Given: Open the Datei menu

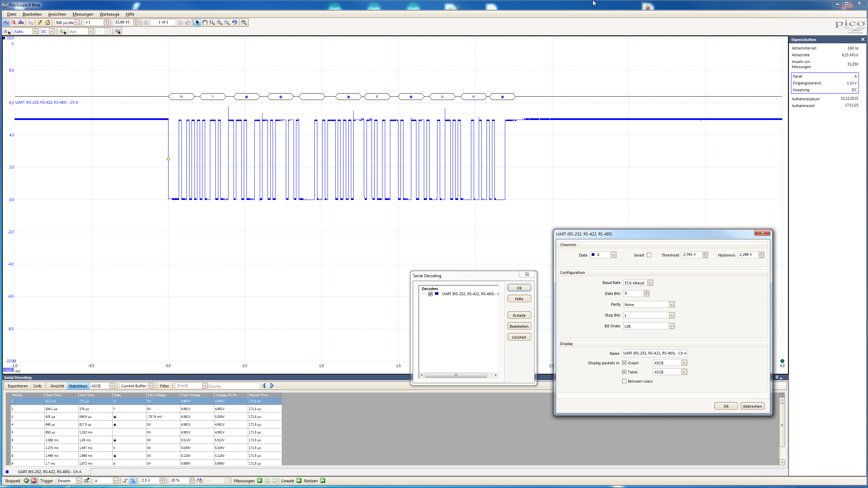Looking at the screenshot, I should point(12,14).
